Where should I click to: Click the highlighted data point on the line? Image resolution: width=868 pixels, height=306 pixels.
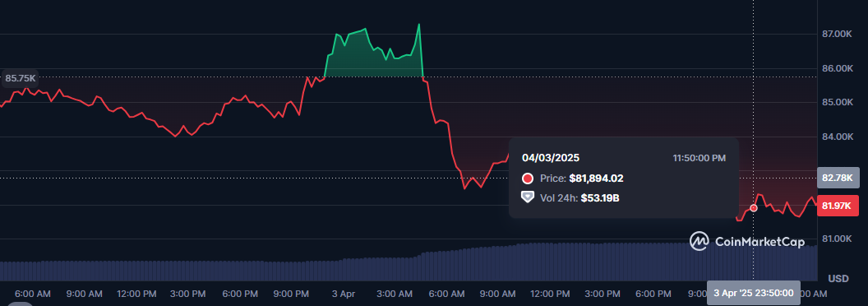754,208
